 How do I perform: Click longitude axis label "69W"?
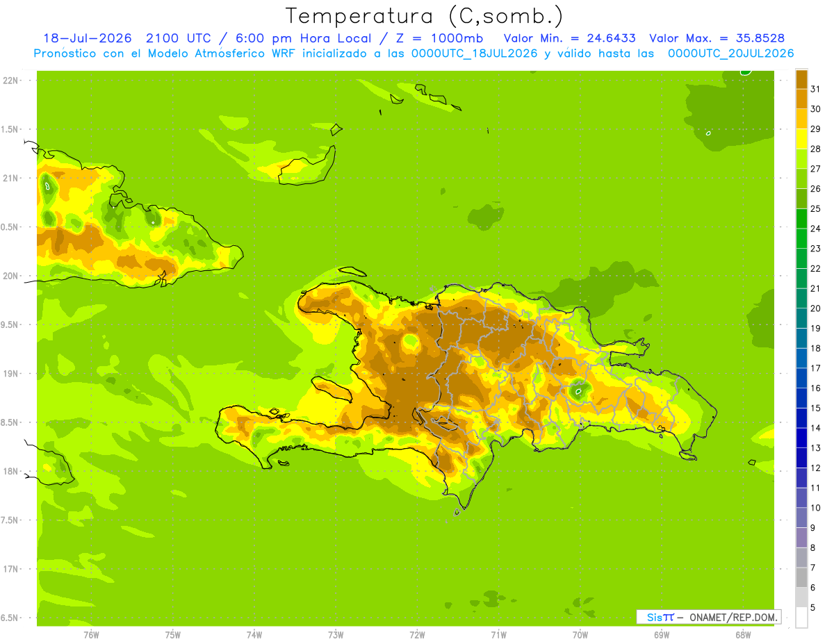(662, 635)
